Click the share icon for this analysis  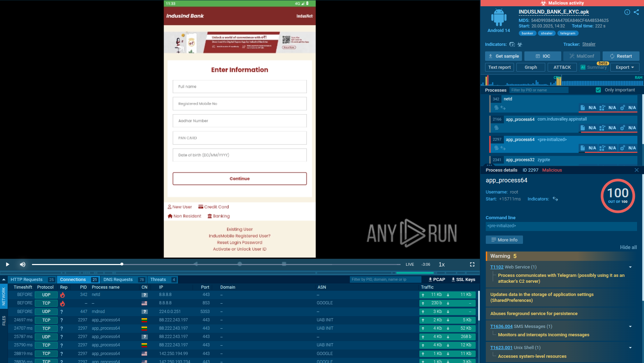click(x=636, y=12)
